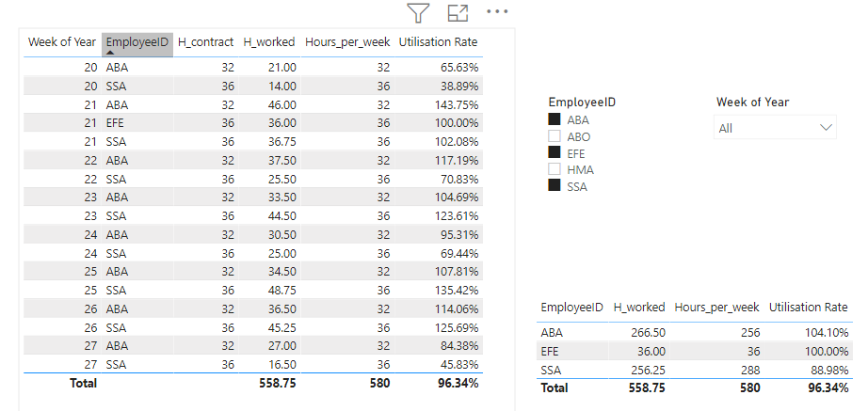Click 288 in summary Hours_per_week column

pos(750,370)
